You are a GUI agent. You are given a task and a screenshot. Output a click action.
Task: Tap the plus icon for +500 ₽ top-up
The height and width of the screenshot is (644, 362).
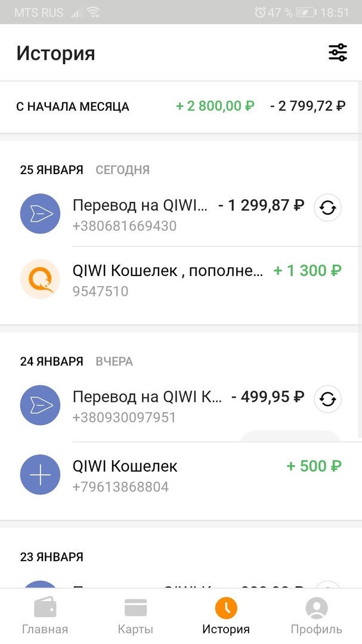41,475
